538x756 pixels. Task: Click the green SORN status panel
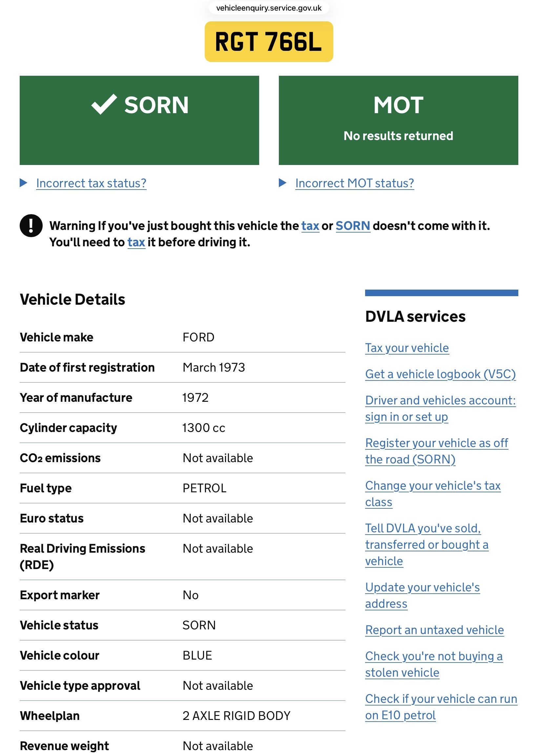click(x=139, y=139)
